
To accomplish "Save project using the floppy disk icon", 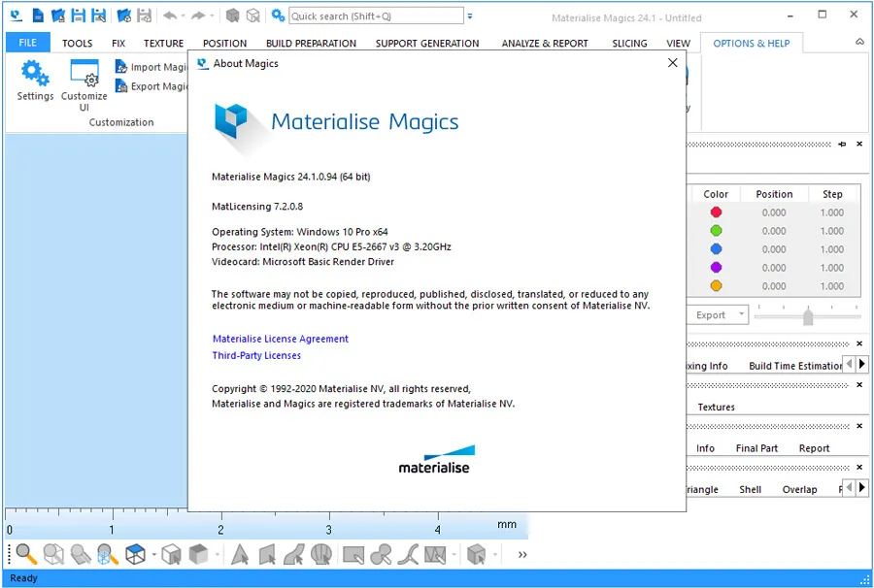I will [x=78, y=16].
